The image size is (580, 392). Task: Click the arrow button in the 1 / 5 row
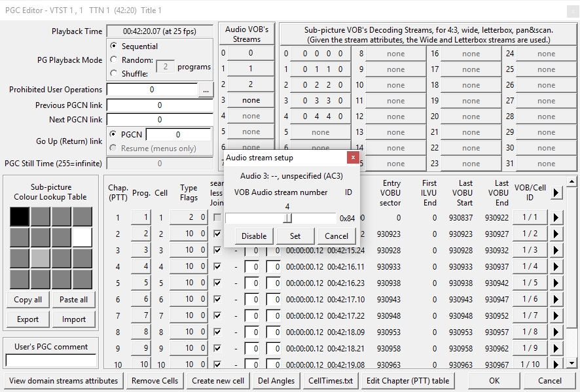[x=556, y=283]
